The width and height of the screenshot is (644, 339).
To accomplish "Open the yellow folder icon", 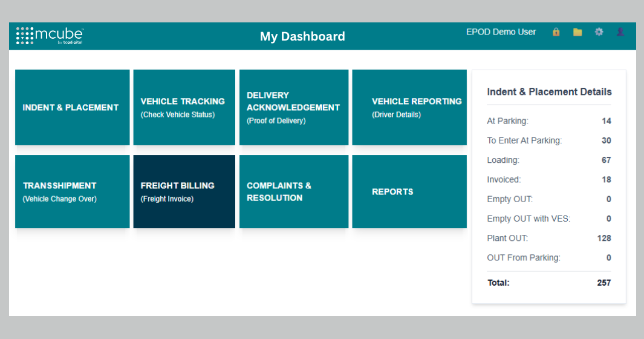I will [577, 31].
